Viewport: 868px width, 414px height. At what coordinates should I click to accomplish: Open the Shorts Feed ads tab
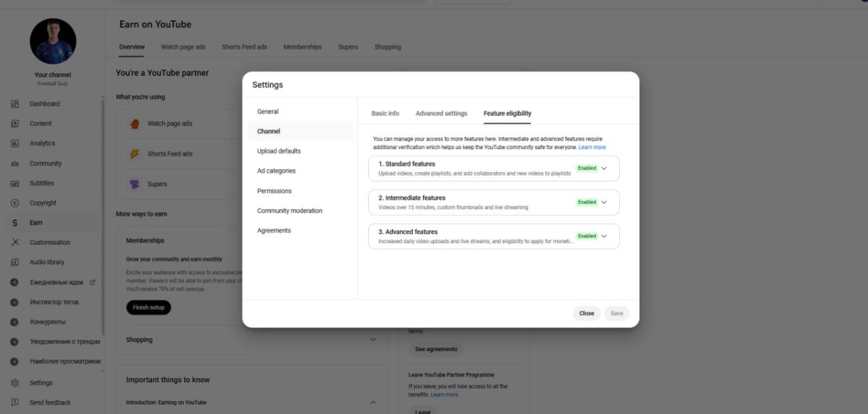[x=244, y=47]
